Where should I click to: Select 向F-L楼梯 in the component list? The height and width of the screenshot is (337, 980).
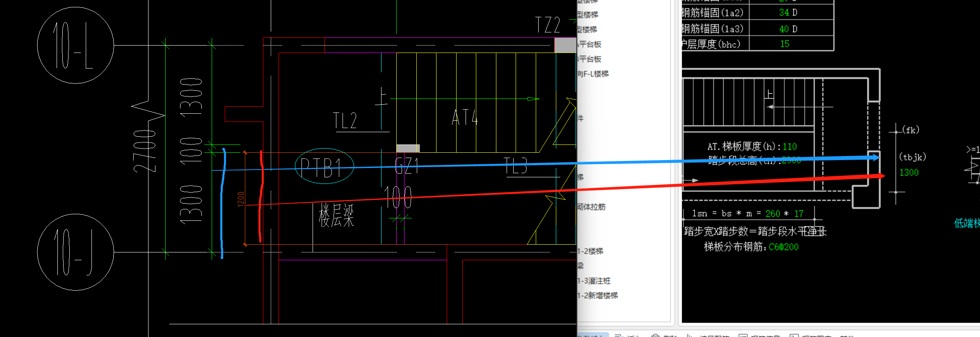coord(593,74)
